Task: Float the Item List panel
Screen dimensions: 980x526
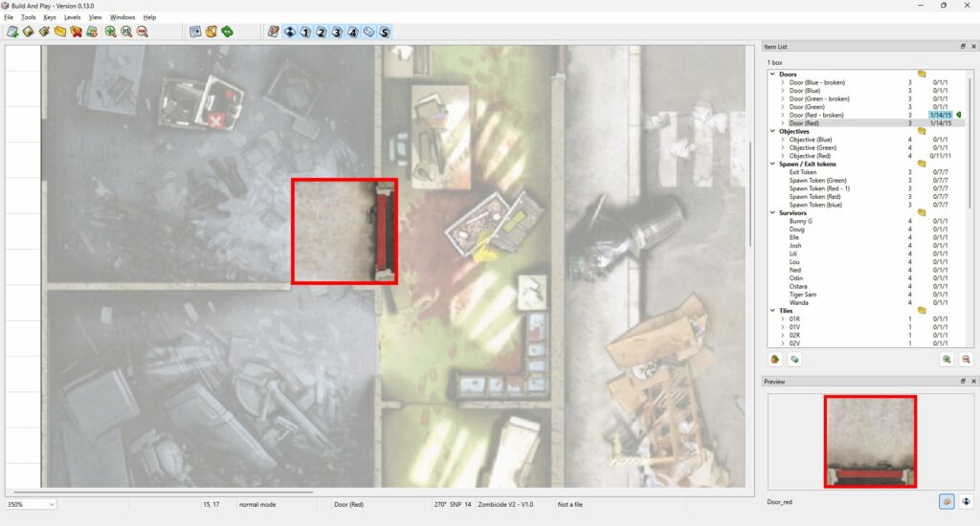Action: coord(963,46)
